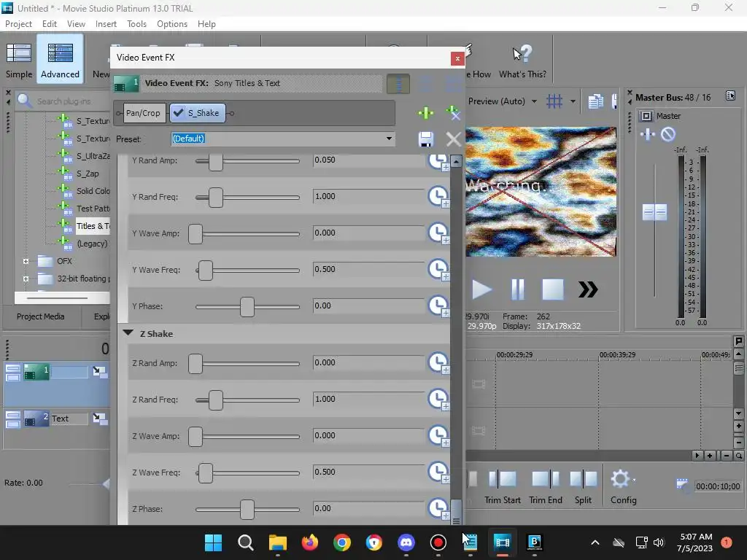Save preset with floppy disk icon
The width and height of the screenshot is (747, 560).
425,139
